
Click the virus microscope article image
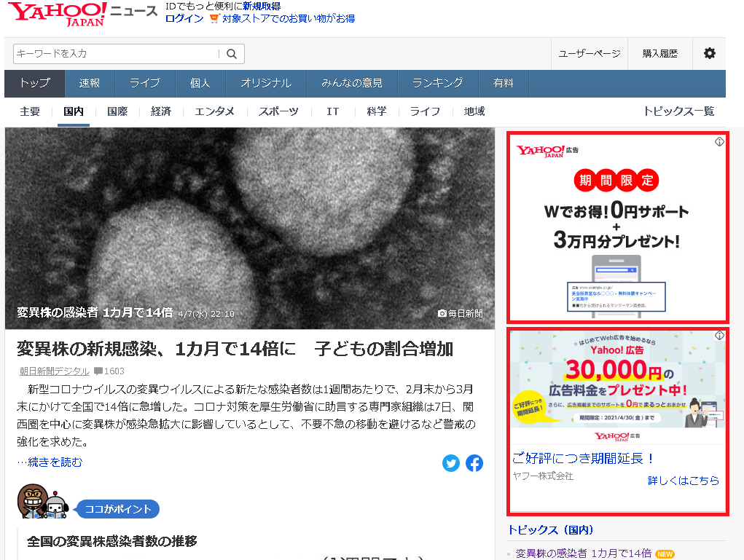[250, 228]
